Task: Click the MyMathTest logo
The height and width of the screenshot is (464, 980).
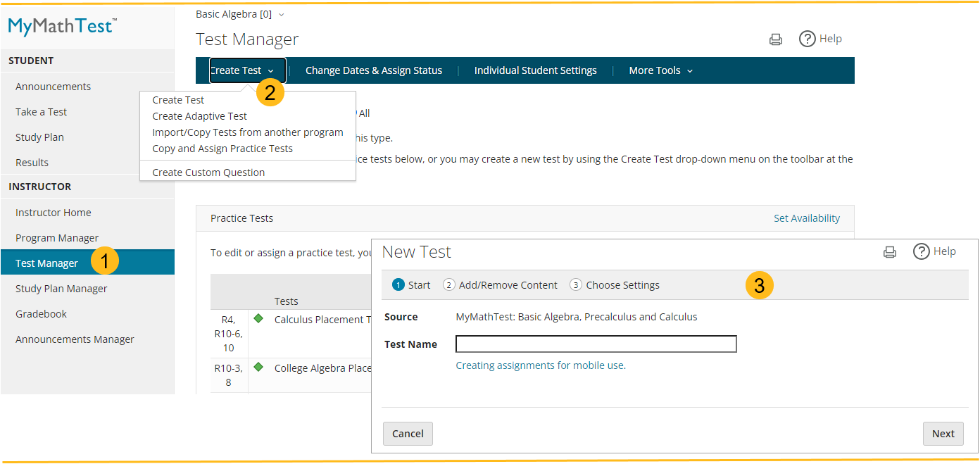Action: pyautogui.click(x=63, y=26)
